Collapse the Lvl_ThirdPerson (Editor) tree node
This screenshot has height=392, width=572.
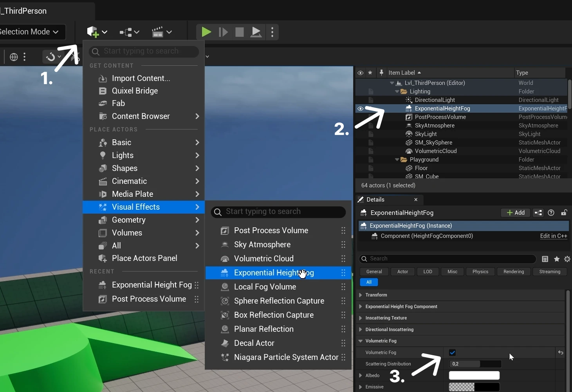pyautogui.click(x=392, y=83)
